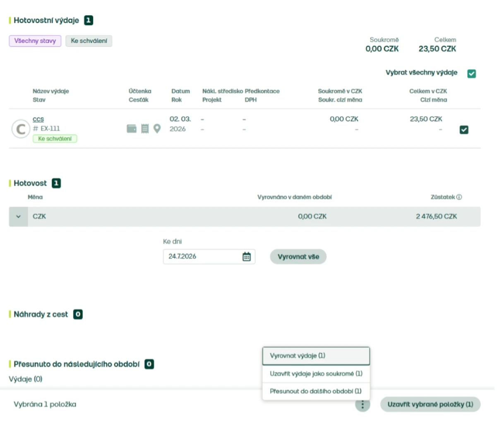Switch to 'Všechny stavy' filter
Image resolution: width=504 pixels, height=429 pixels.
point(35,41)
